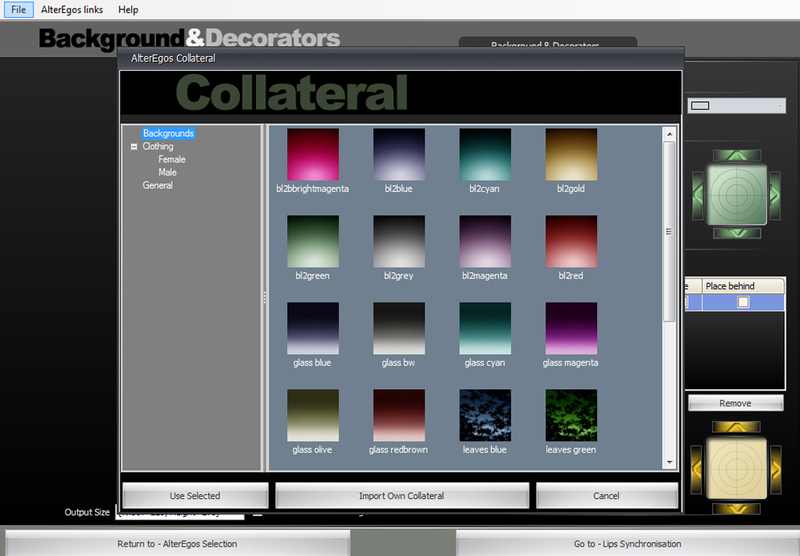Select the bl2red gradient background

[570, 241]
